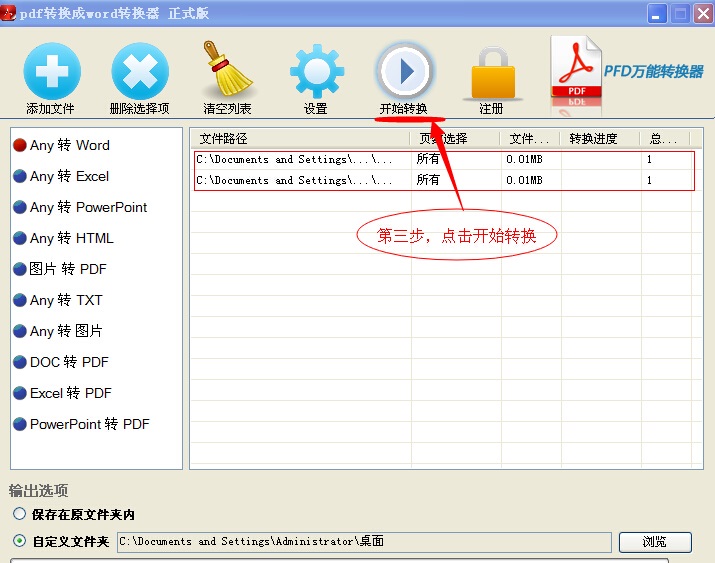Screen dimensions: 715x563
Task: Select Excel 转 PDF mode
Action: click(x=62, y=393)
